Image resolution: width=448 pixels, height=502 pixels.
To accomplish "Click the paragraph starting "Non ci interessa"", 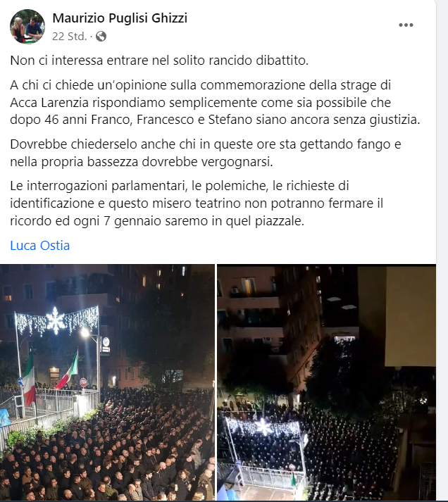I will [x=159, y=60].
